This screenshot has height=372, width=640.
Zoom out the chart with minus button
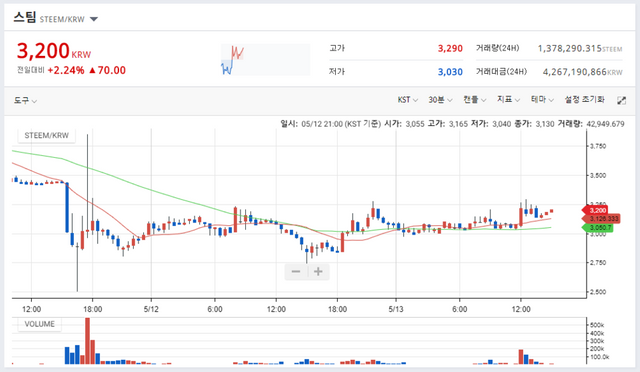[296, 272]
